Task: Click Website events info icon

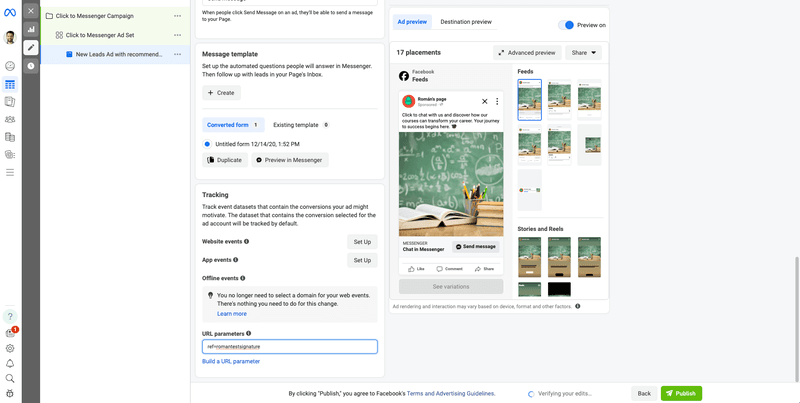Action: (x=246, y=241)
